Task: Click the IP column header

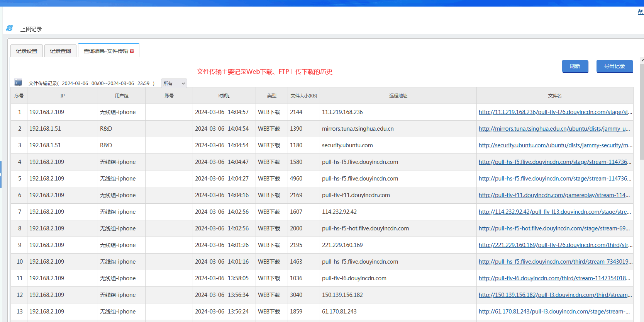Action: (62, 96)
